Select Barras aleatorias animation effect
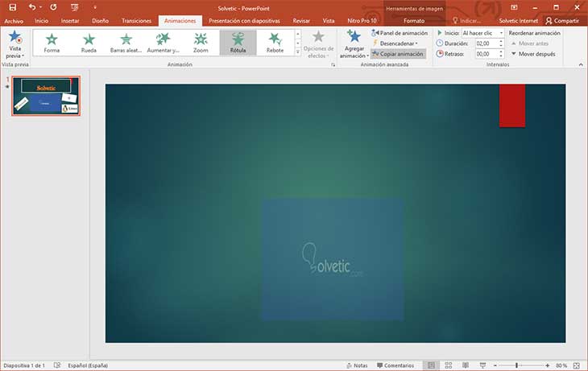Screen dimensions: 588x371 (126, 43)
